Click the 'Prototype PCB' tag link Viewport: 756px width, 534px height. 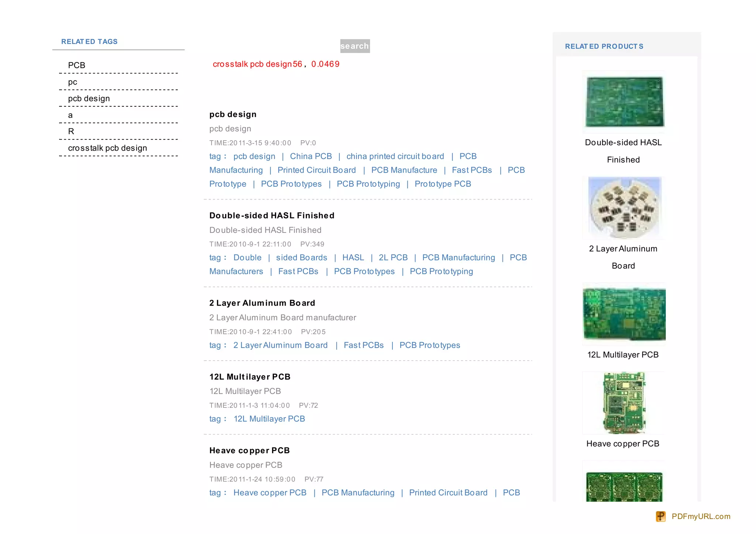pyautogui.click(x=443, y=184)
